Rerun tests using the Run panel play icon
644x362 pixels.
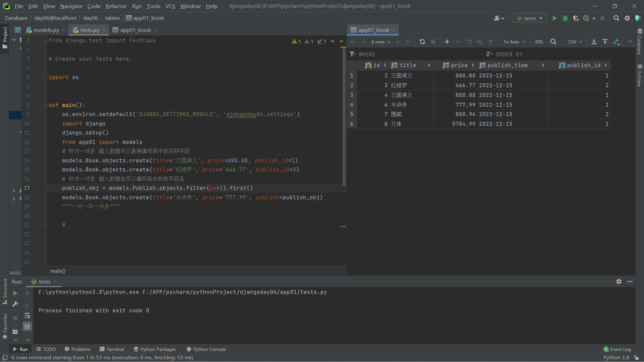pyautogui.click(x=15, y=293)
